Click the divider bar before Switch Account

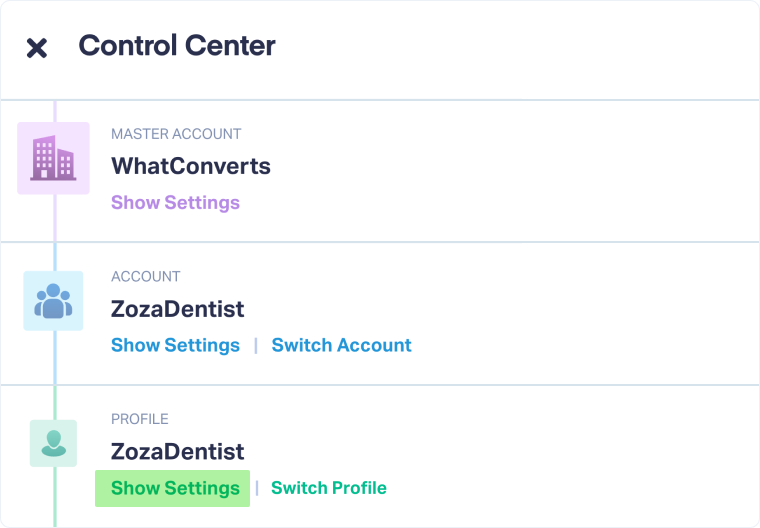256,345
